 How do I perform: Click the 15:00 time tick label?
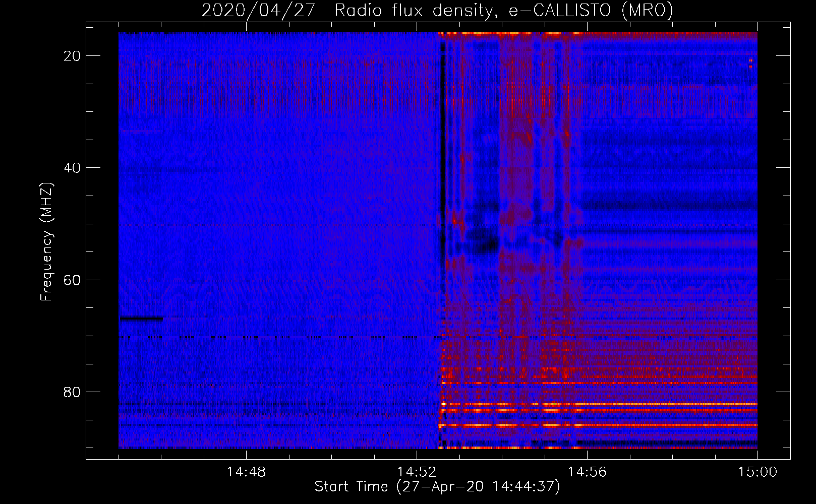(x=757, y=472)
